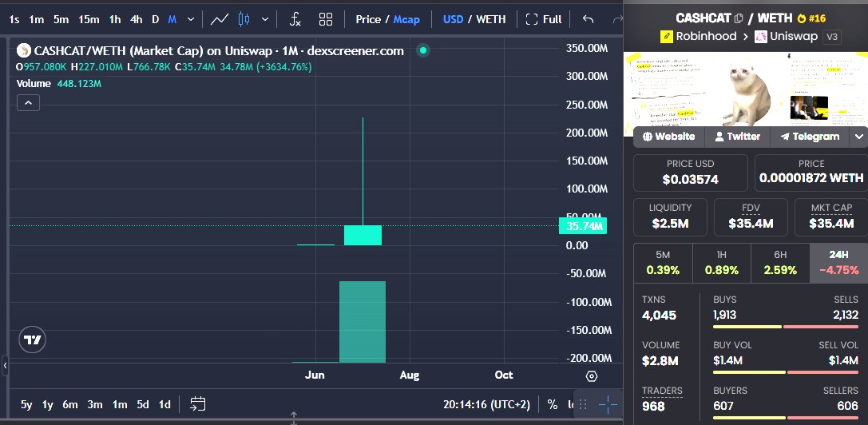868x425 pixels.
Task: Click the FDV $35.4M box
Action: coord(751,217)
